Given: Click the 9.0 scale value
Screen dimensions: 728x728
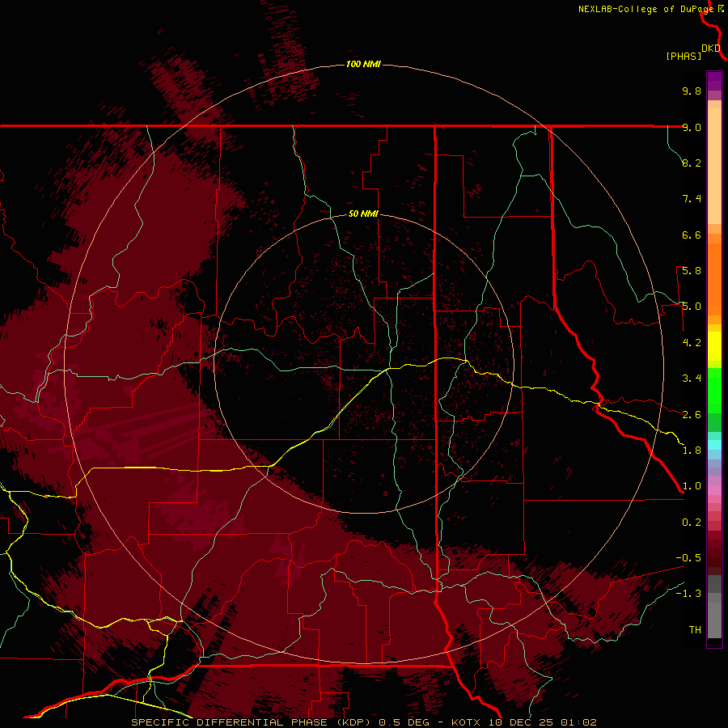Looking at the screenshot, I should pyautogui.click(x=692, y=127).
